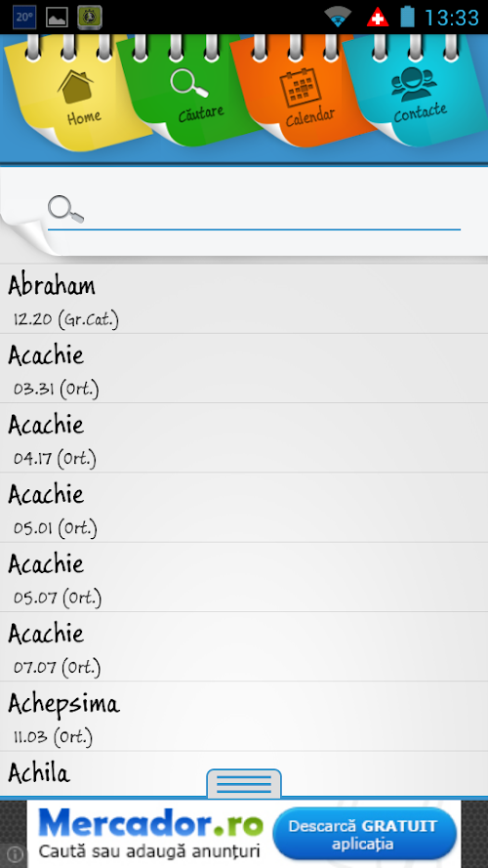The image size is (488, 868).
Task: Open the Mercador.ro ad banner logo
Action: 151,823
